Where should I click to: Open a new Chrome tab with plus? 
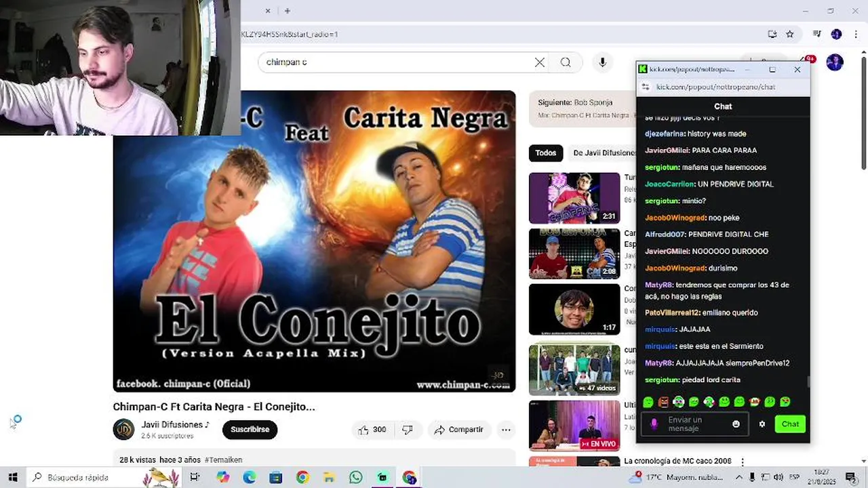coord(288,11)
